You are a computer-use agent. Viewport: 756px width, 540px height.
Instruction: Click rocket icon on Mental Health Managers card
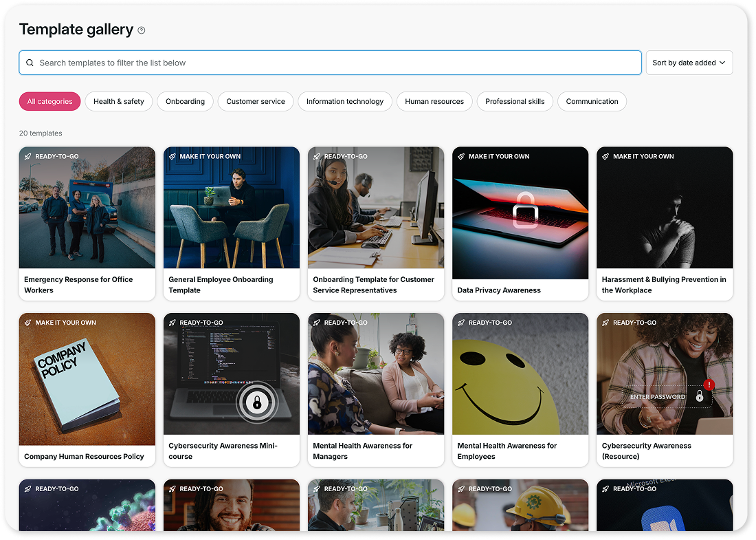coord(317,323)
